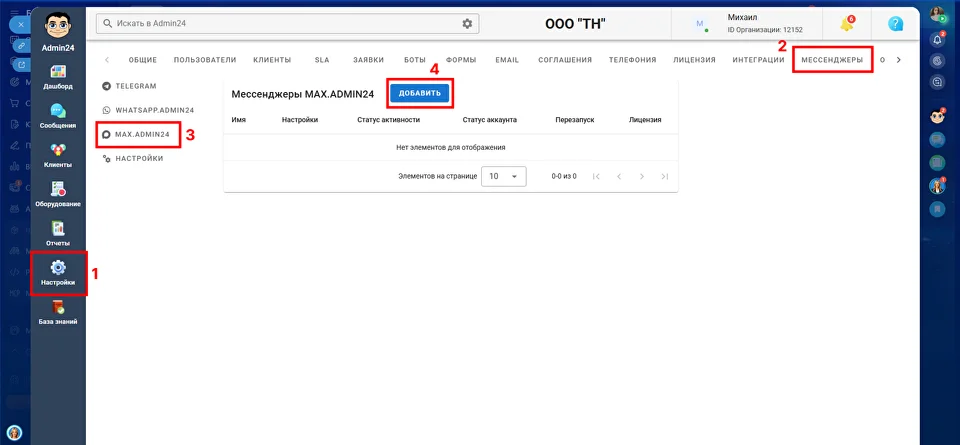Click the Имя column header

tap(239, 120)
